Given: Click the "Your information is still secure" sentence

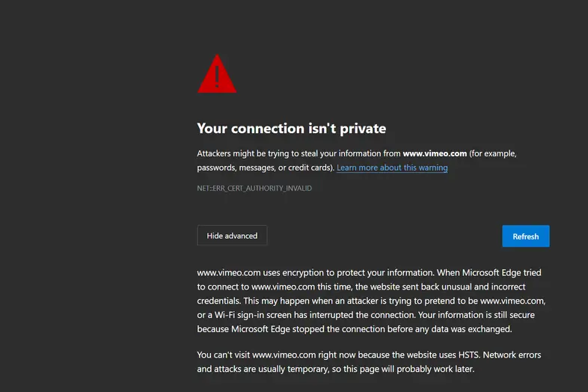Looking at the screenshot, I should click(477, 315).
